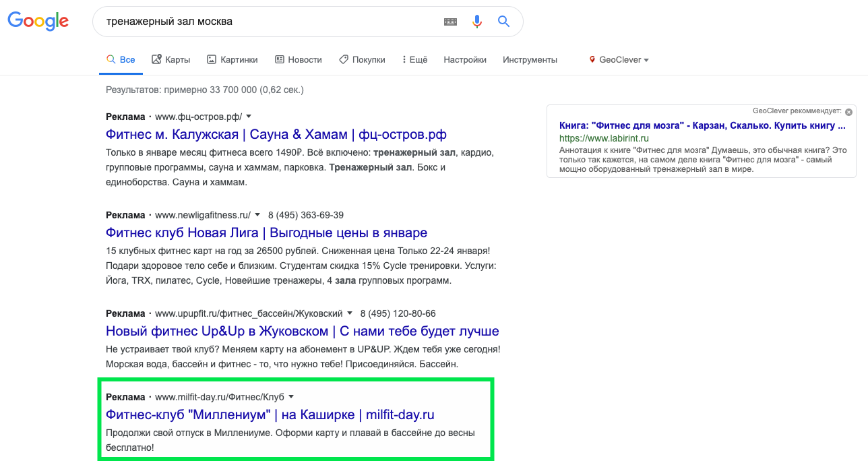The image size is (868, 465).
Task: Click phone number 8 (495) 363-69-39
Action: 306,215
